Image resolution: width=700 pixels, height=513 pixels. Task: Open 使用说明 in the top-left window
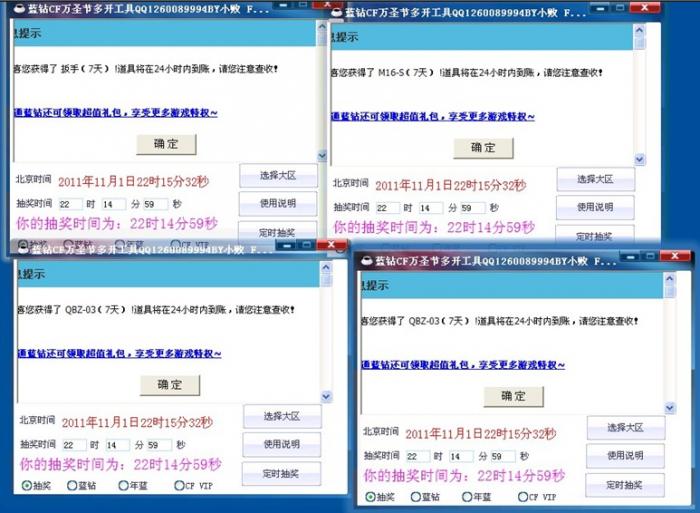[x=278, y=204]
